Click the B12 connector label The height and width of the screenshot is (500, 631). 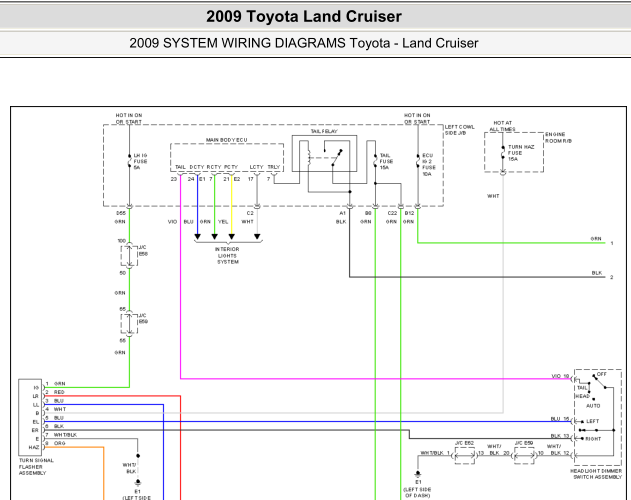coord(409,213)
